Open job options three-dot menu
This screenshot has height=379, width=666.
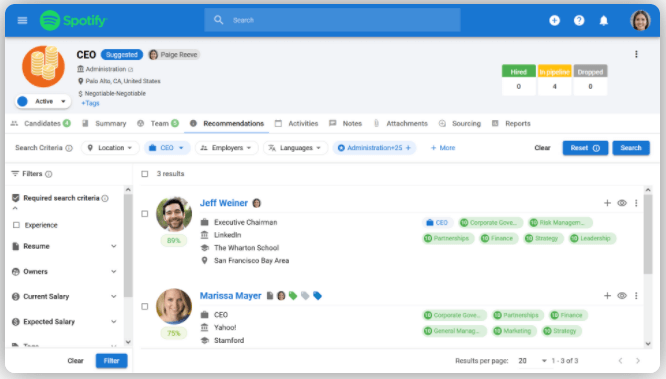pyautogui.click(x=636, y=54)
